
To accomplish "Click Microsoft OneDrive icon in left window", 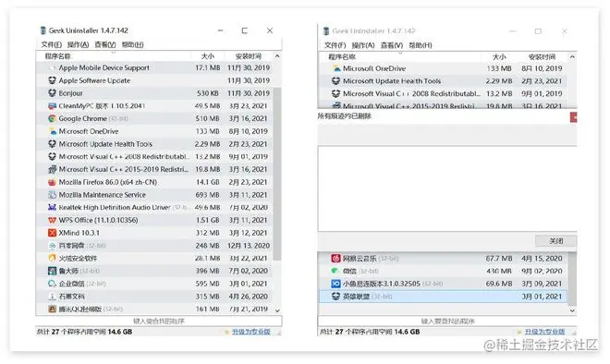I will click(x=52, y=131).
